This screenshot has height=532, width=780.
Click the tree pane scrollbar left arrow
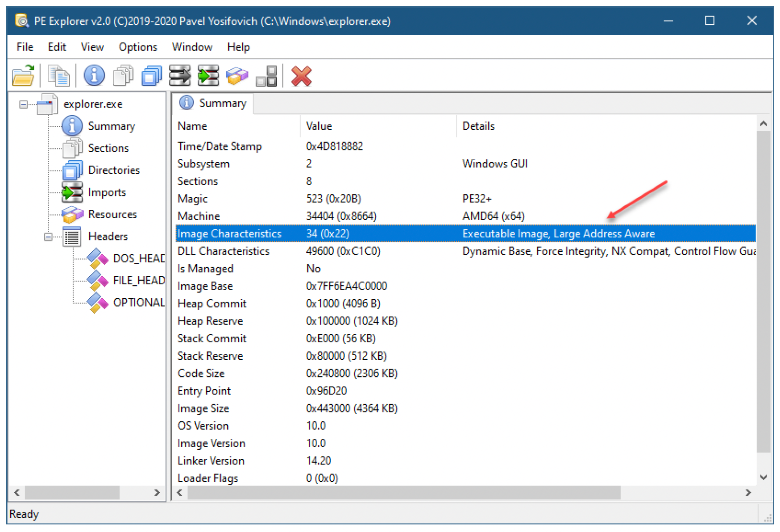pyautogui.click(x=17, y=493)
